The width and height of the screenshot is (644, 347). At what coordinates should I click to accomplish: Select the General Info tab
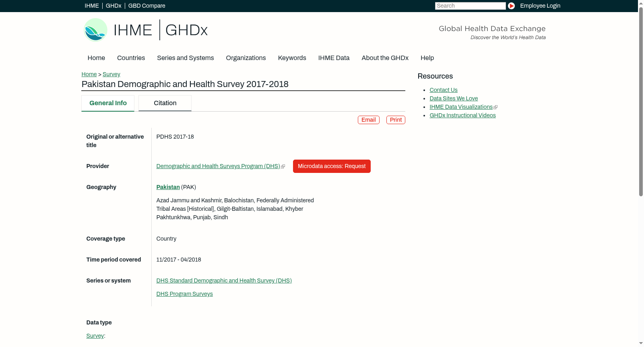point(108,103)
